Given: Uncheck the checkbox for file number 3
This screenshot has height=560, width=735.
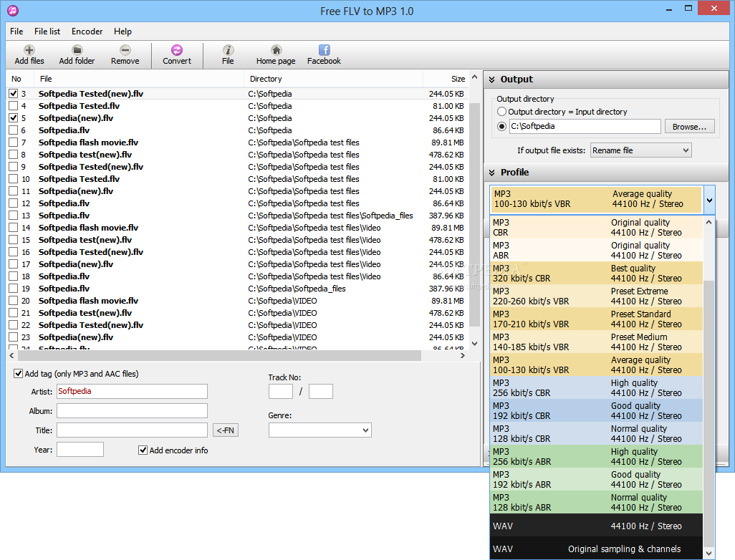Looking at the screenshot, I should pos(13,94).
